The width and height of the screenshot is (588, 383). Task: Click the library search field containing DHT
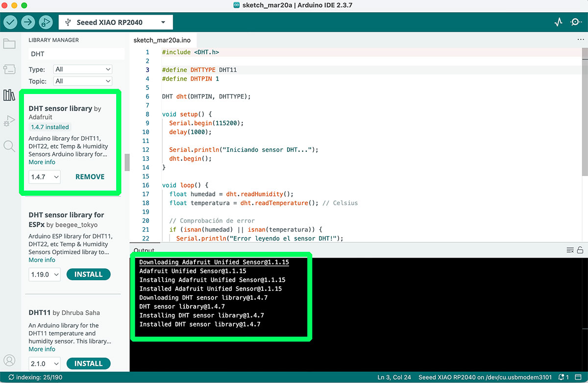point(76,54)
